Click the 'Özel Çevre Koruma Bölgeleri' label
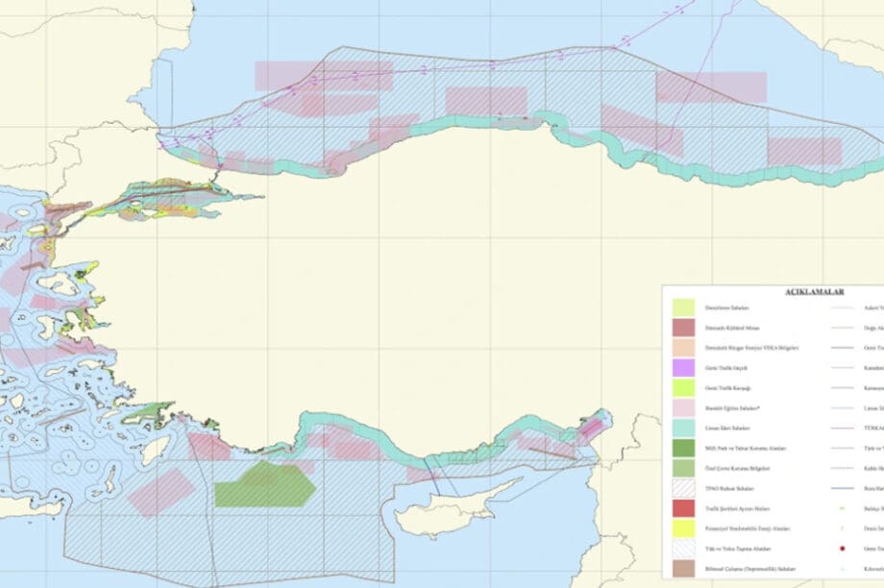Viewport: 884px width, 588px height. click(x=737, y=468)
